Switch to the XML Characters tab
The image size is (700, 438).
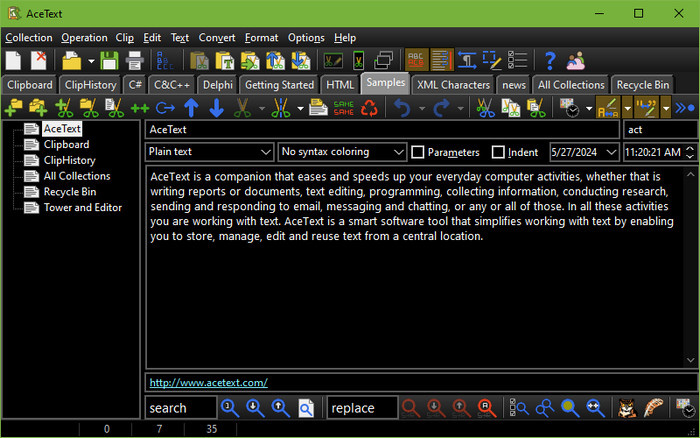point(453,85)
